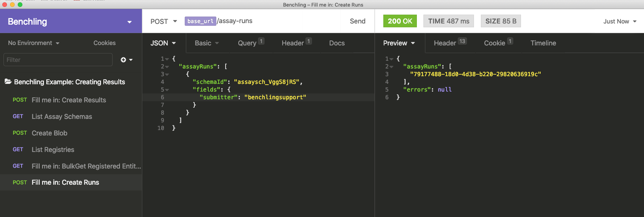Click the SIZE 85 B badge
644x217 pixels.
501,21
